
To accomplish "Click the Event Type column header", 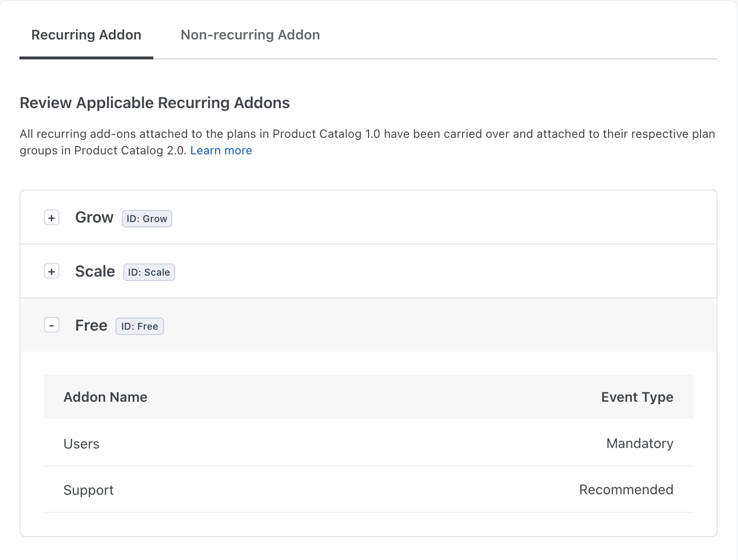I will [637, 397].
